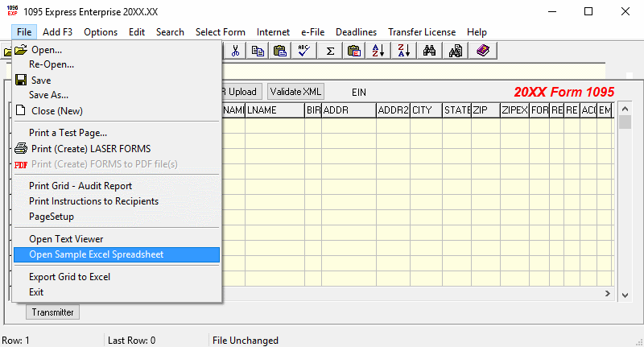The height and width of the screenshot is (347, 644).
Task: Choose Open... from the File menu
Action: pyautogui.click(x=47, y=50)
